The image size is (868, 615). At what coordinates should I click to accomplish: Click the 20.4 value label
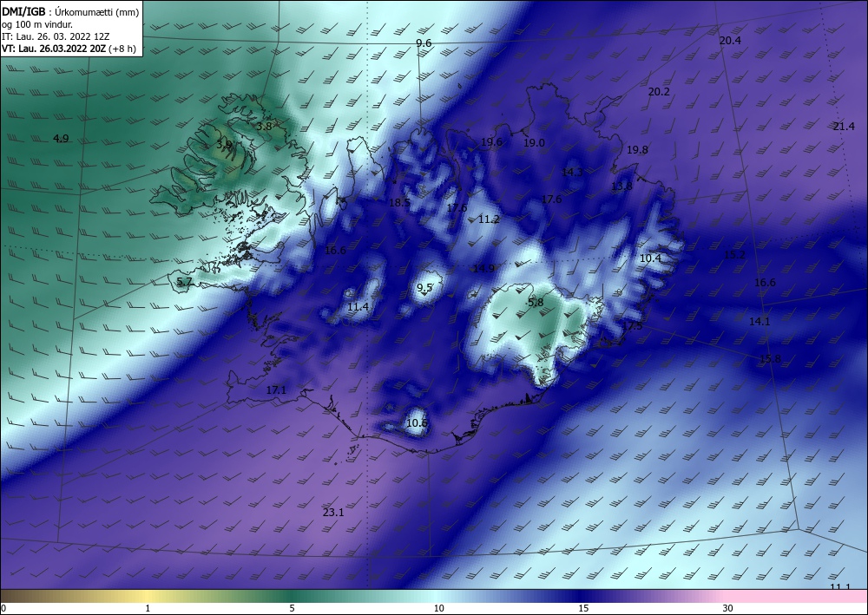tap(730, 41)
